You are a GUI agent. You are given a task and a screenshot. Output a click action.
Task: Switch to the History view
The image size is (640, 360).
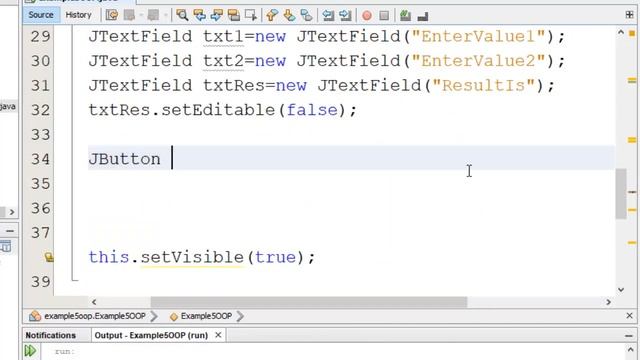click(78, 15)
